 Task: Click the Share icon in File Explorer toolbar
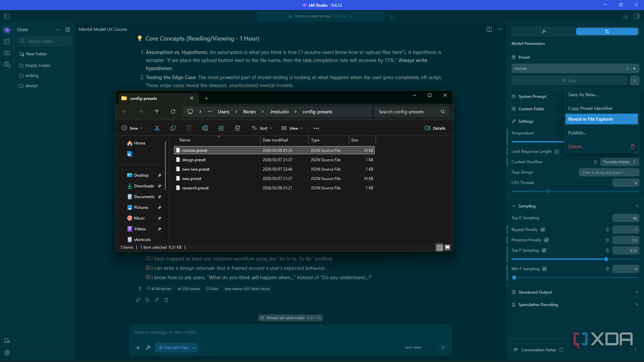tap(221, 128)
